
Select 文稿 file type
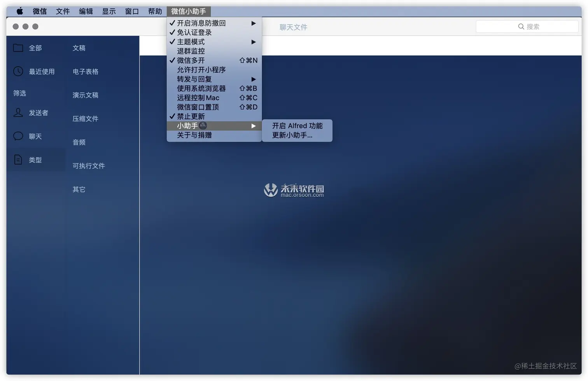click(79, 48)
